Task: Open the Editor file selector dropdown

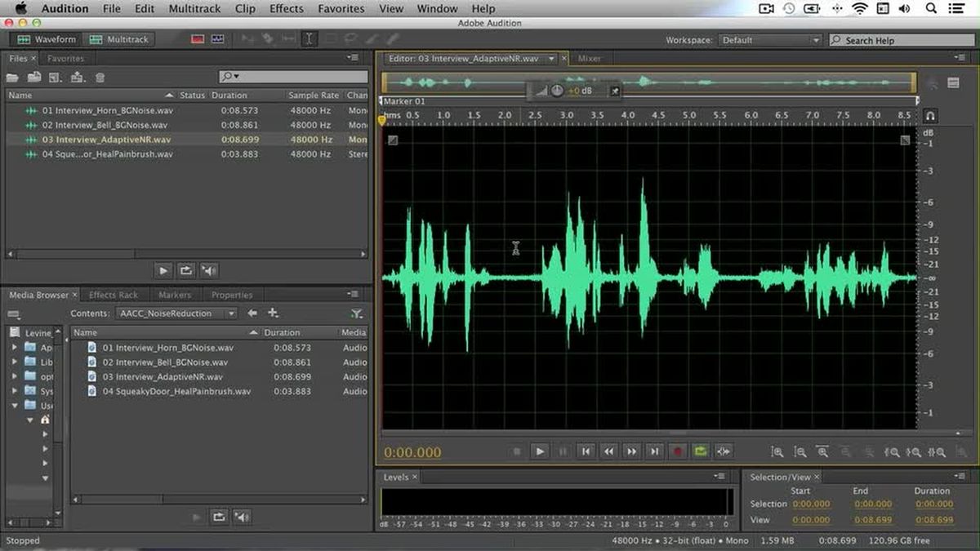Action: tap(552, 59)
